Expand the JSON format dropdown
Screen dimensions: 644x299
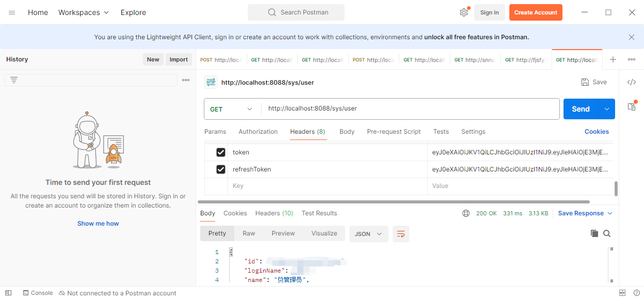point(368,234)
